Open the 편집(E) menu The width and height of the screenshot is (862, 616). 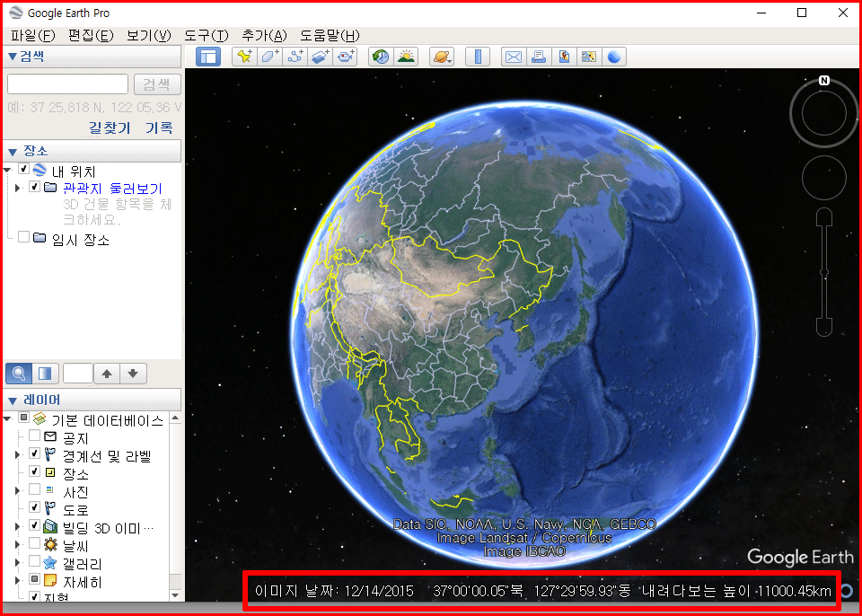[x=91, y=36]
